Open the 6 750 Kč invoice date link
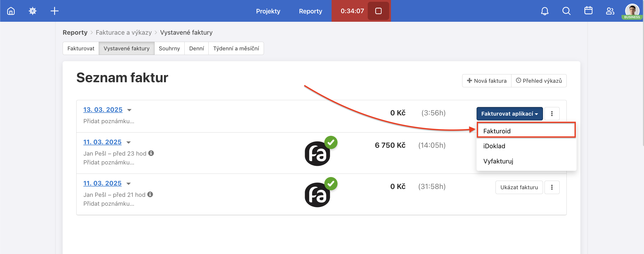Image resolution: width=644 pixels, height=254 pixels. point(102,142)
